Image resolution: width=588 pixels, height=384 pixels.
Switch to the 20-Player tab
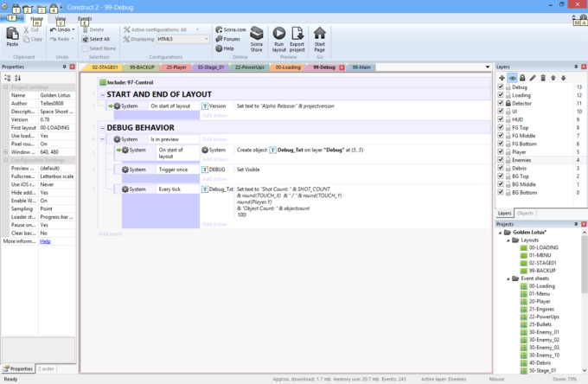coord(176,67)
